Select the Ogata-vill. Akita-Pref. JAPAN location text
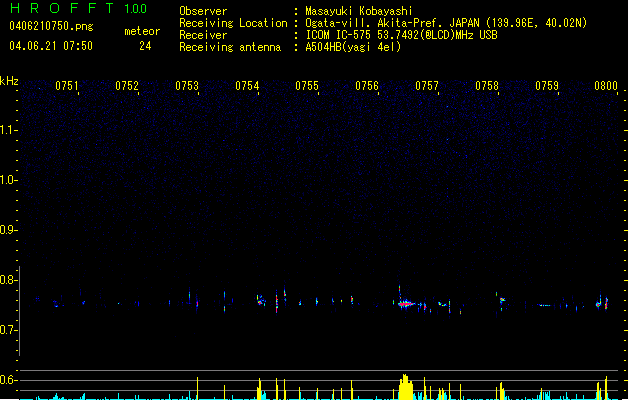Image resolution: width=629 pixels, height=400 pixels. [446, 23]
